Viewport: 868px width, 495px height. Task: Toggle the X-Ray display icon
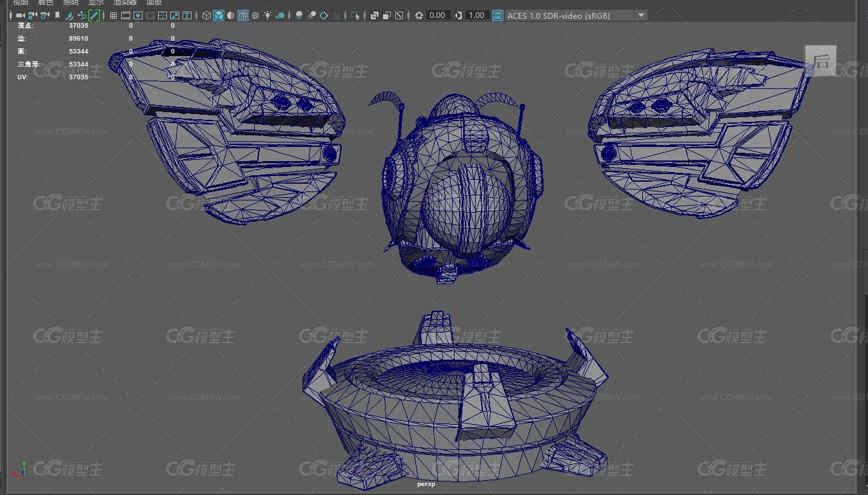click(374, 15)
